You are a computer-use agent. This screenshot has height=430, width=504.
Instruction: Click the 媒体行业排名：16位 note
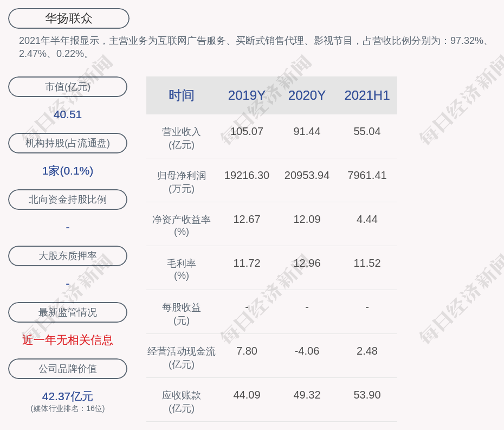(x=68, y=408)
